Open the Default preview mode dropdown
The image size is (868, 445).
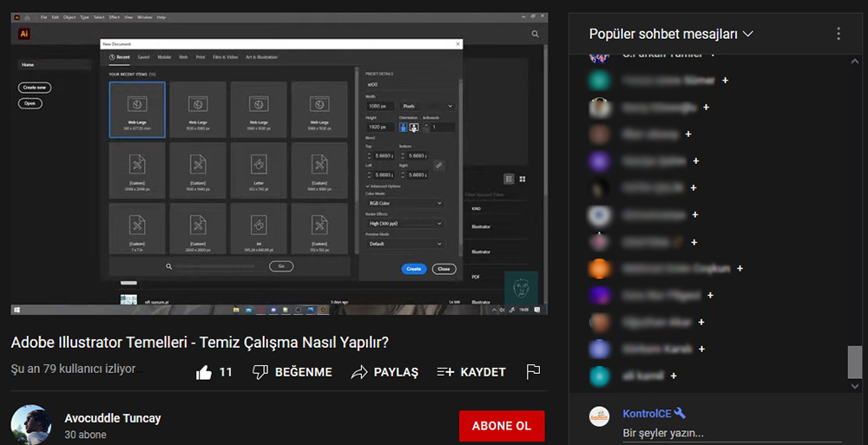[x=405, y=244]
